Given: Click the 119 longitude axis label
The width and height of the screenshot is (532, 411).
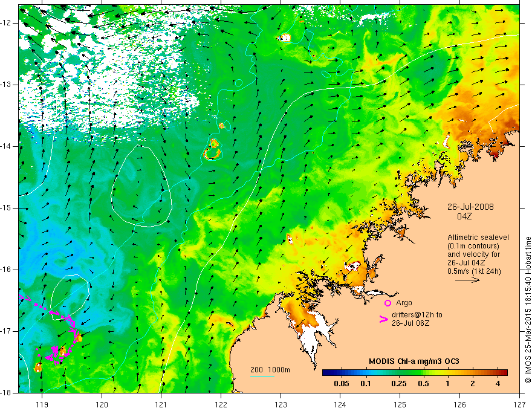Looking at the screenshot, I should 42,404.
